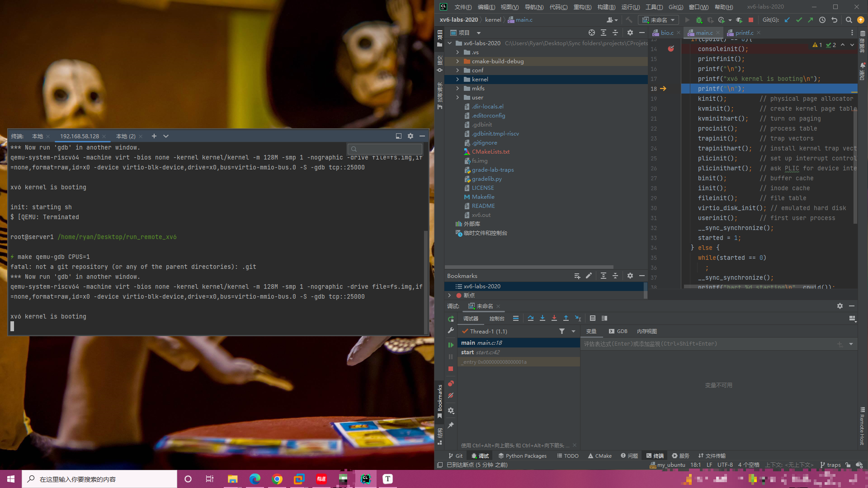This screenshot has width=868, height=488.
Task: Click watch expression evaluation field
Action: (x=709, y=344)
